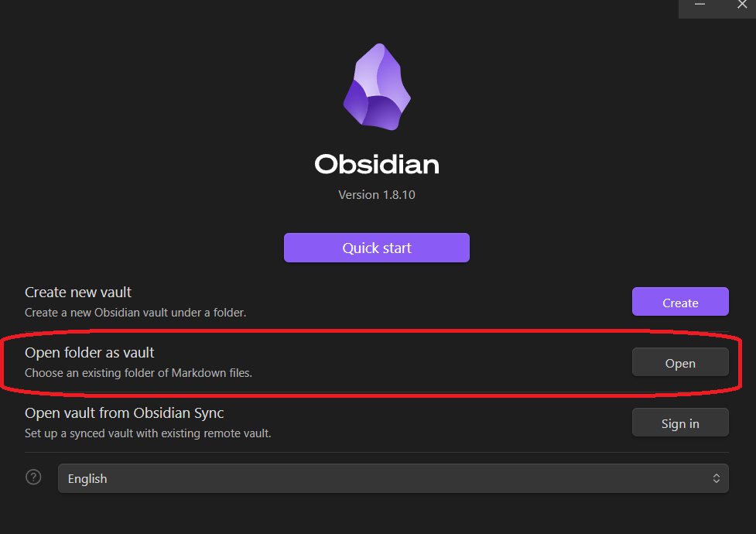The image size is (756, 534).
Task: Click the Open folder as vault heading
Action: pos(89,352)
